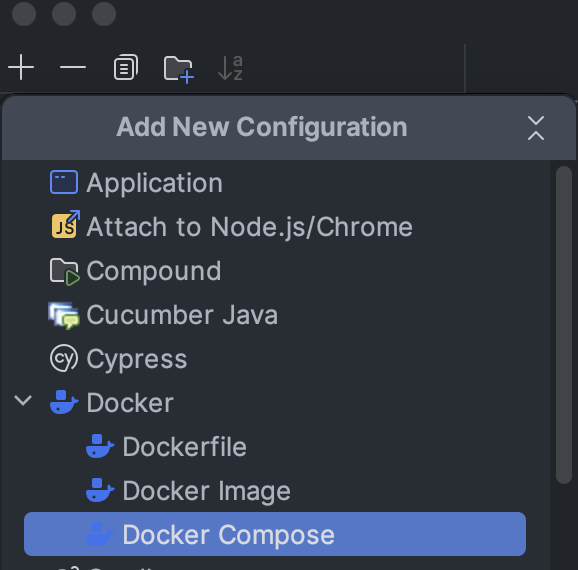Screen dimensions: 578x570
Task: Click the Add New Configuration header title
Action: coord(262,127)
